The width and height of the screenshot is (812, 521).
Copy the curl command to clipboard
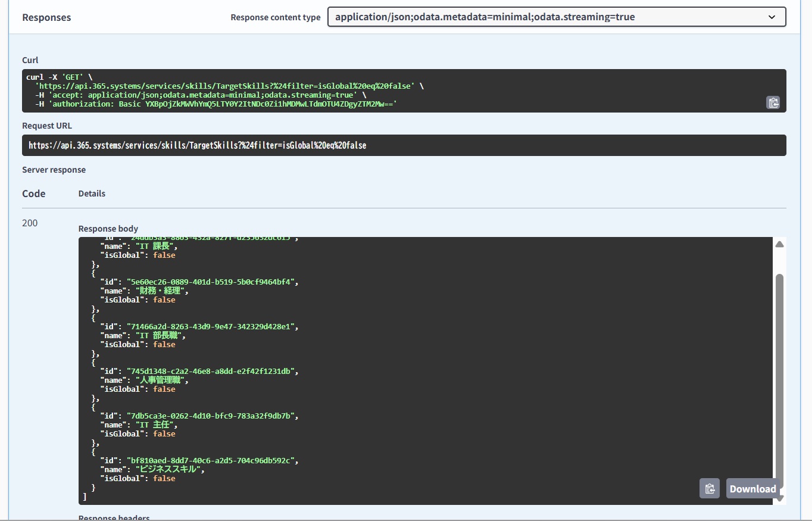tap(773, 102)
